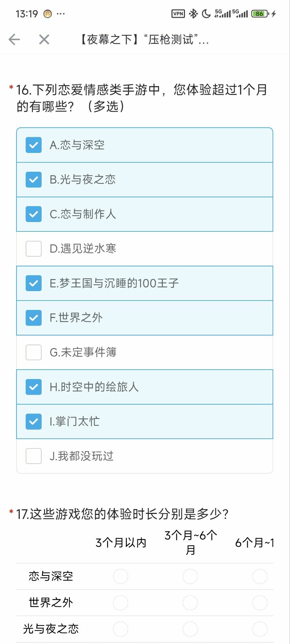Tap the Bluetooth status icon
Image resolution: width=290 pixels, height=644 pixels.
tap(193, 14)
